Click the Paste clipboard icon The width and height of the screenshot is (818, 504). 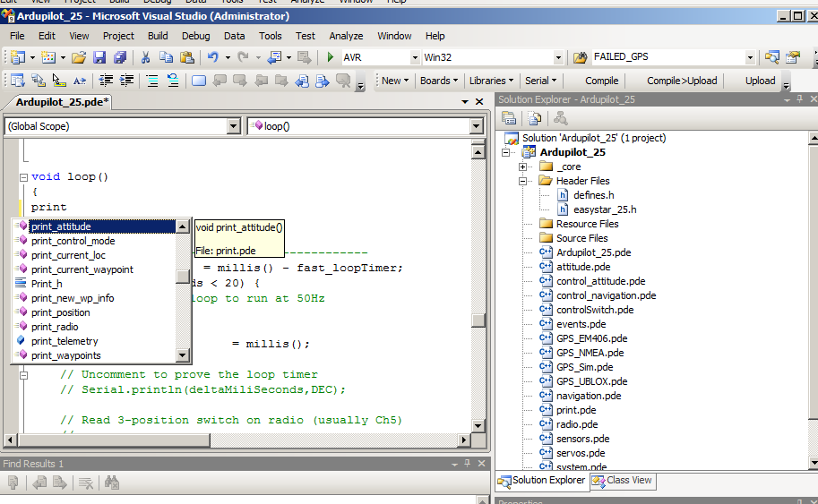(x=186, y=56)
